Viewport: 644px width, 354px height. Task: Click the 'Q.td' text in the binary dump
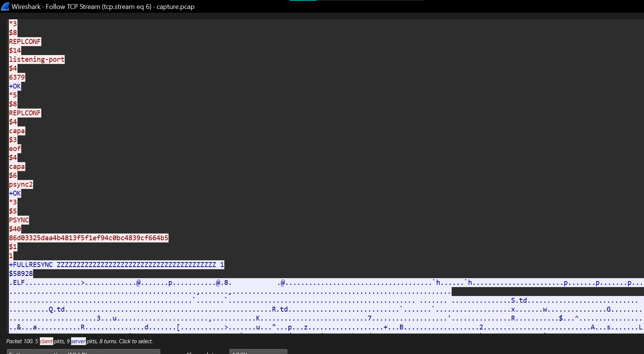[x=57, y=309]
